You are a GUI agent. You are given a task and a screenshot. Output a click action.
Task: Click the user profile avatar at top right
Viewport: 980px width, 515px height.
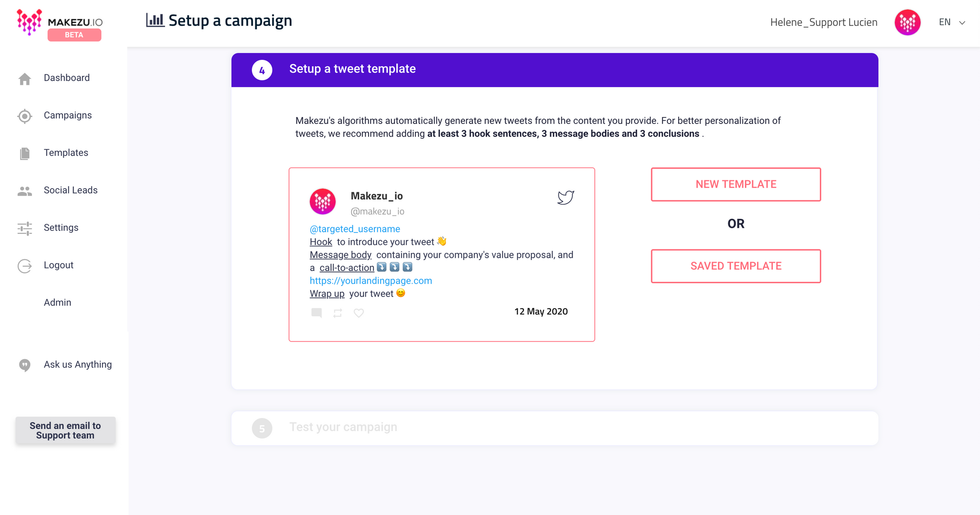[x=907, y=23]
